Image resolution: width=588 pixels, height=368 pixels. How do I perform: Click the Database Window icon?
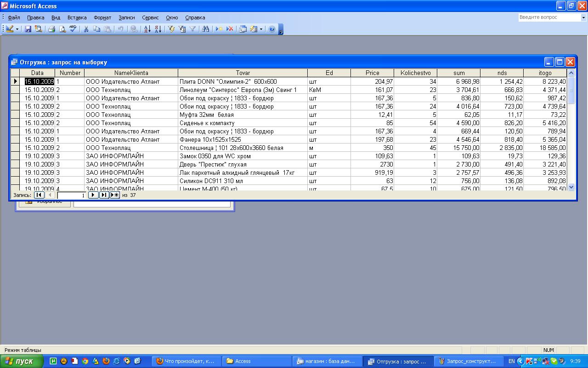(243, 29)
